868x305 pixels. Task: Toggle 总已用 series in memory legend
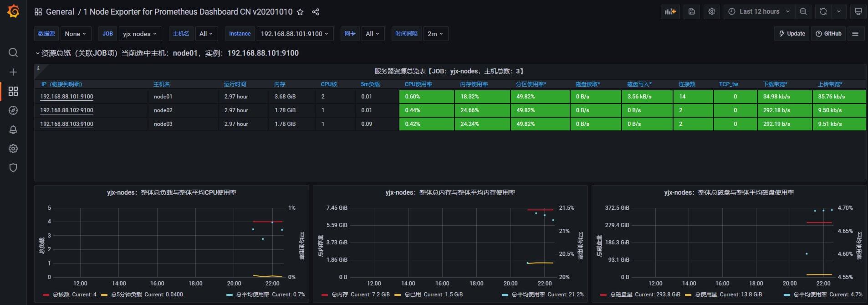pos(429,295)
